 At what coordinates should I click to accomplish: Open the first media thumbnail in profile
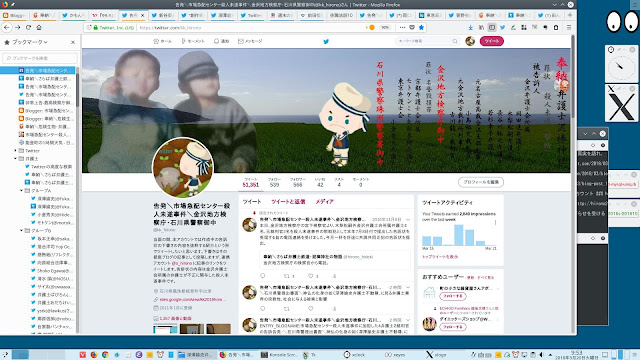click(165, 329)
